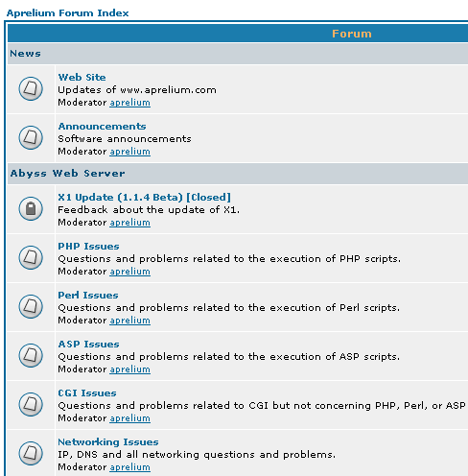
Task: Click the PHP scripts description text
Action: point(229,259)
